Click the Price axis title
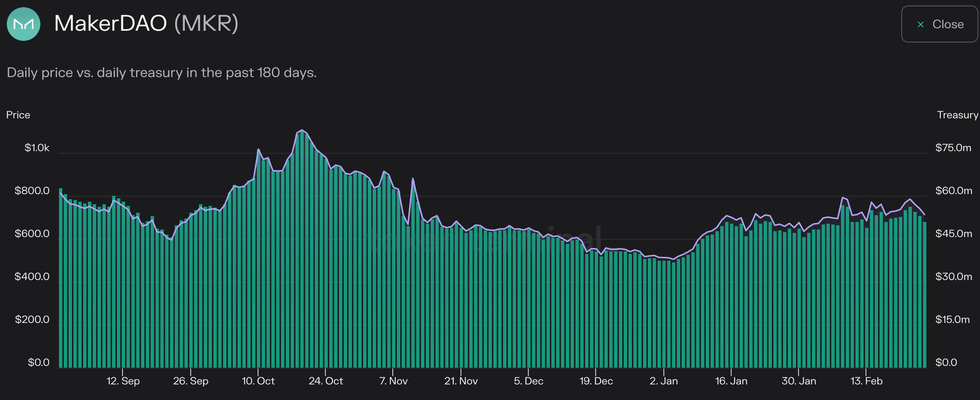 [18, 115]
